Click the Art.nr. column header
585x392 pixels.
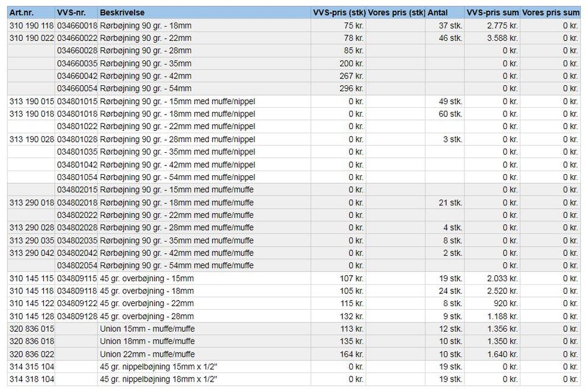pyautogui.click(x=30, y=12)
